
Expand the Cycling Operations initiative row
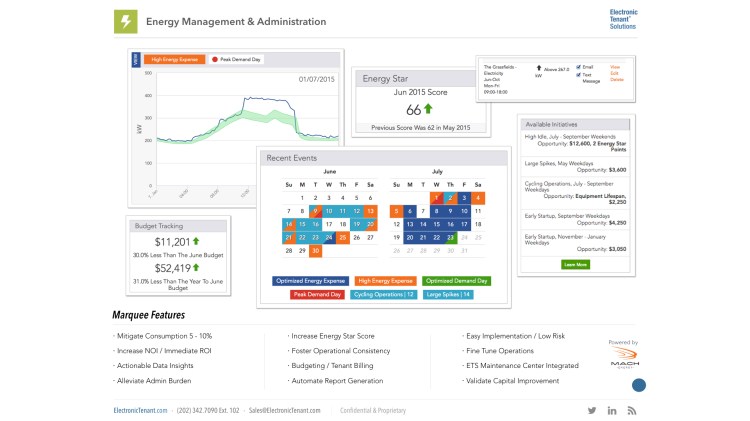point(576,190)
